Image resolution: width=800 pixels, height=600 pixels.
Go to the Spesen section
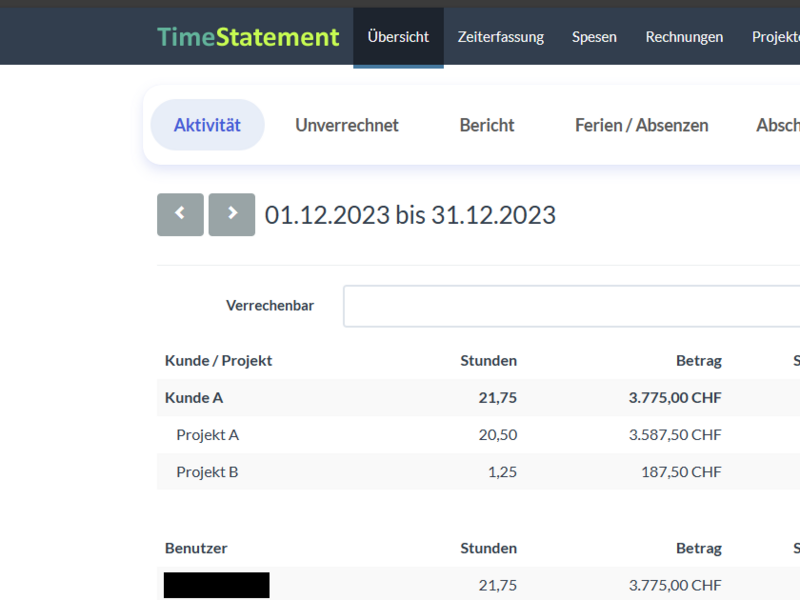click(594, 37)
